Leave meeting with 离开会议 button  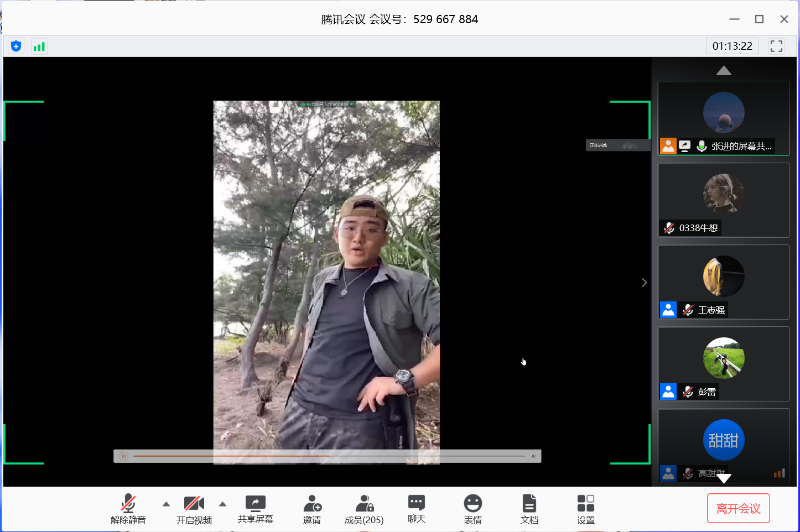[738, 508]
